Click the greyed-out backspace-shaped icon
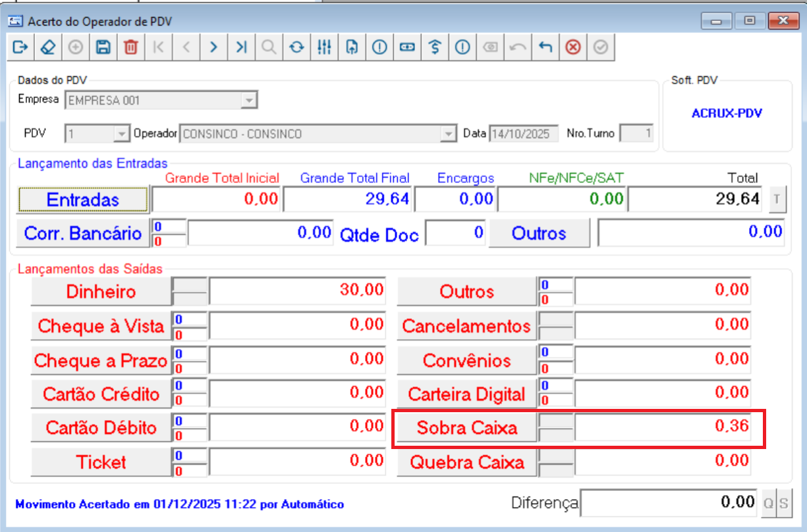The height and width of the screenshot is (532, 807). coord(490,47)
